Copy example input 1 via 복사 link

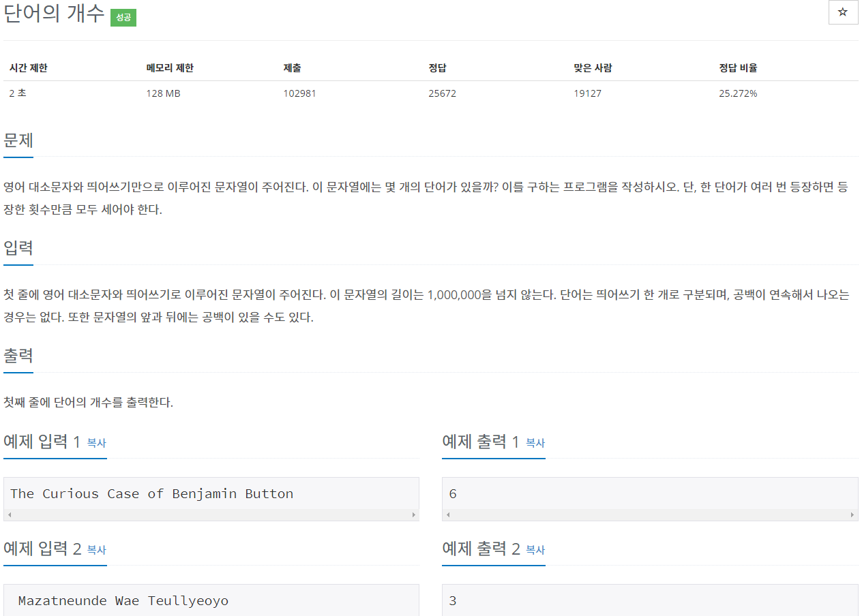pos(97,443)
